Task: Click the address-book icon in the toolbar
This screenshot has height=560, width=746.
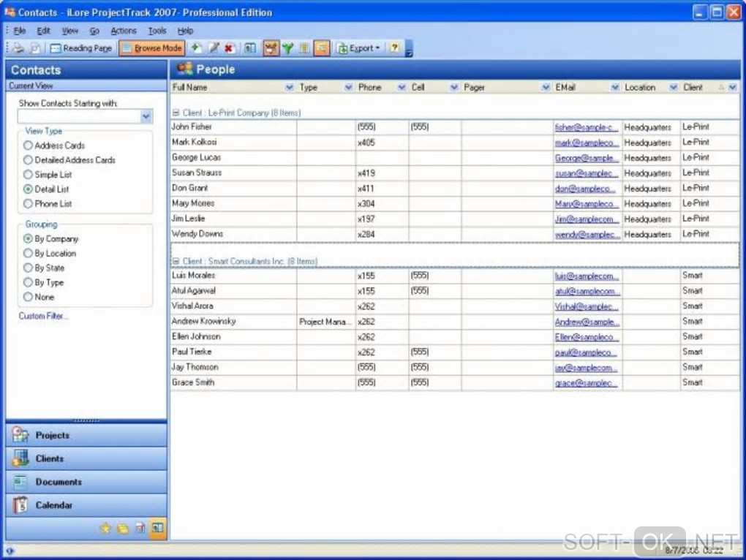Action: pyautogui.click(x=250, y=48)
